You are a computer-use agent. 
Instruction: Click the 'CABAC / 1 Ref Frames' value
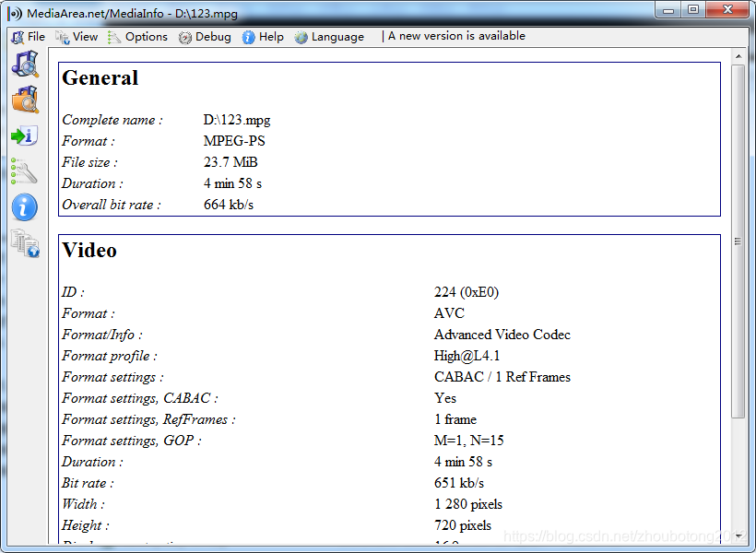pos(502,377)
